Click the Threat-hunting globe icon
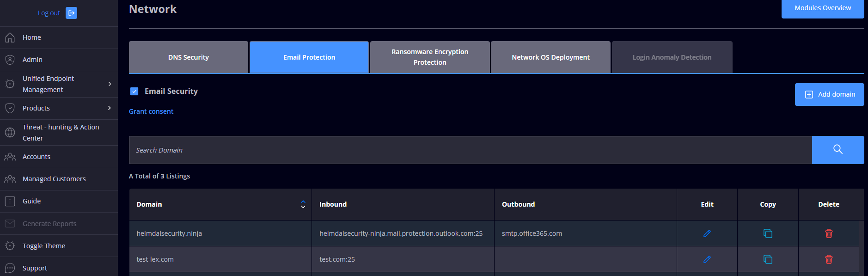 (10, 133)
